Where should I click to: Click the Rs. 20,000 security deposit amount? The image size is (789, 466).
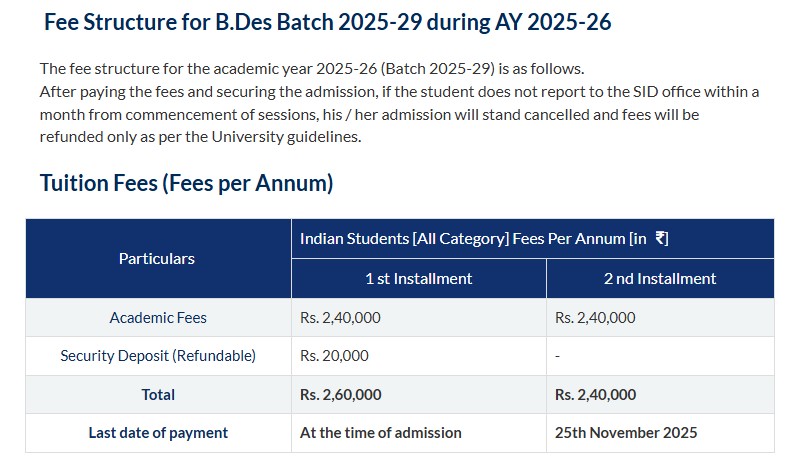point(334,355)
